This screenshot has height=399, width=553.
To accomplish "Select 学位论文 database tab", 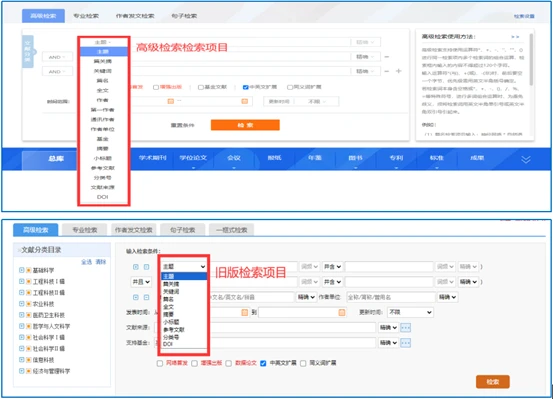I will [x=193, y=158].
